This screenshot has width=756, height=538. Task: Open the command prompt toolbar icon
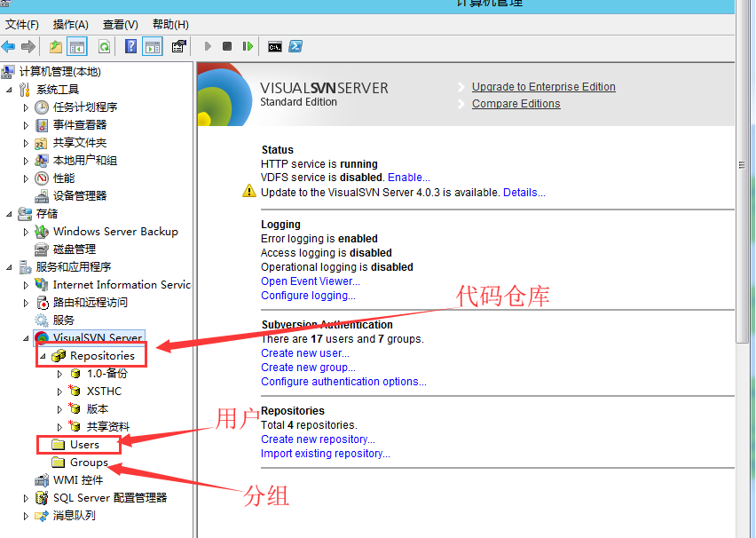[275, 47]
